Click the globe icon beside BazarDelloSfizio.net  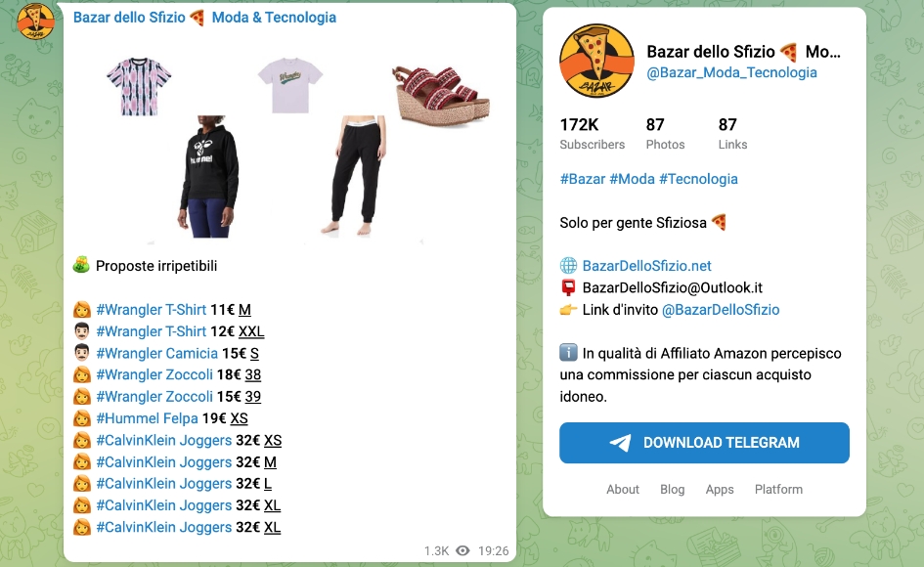click(x=568, y=266)
